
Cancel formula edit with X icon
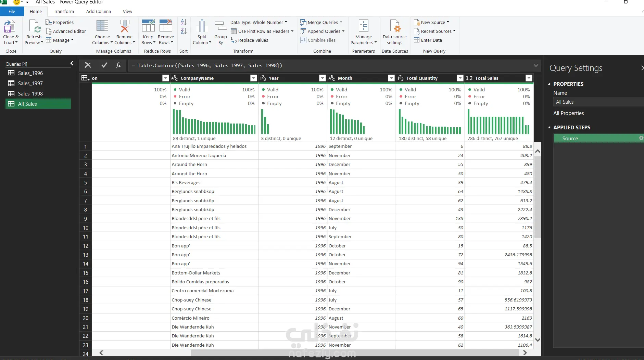[x=88, y=65]
